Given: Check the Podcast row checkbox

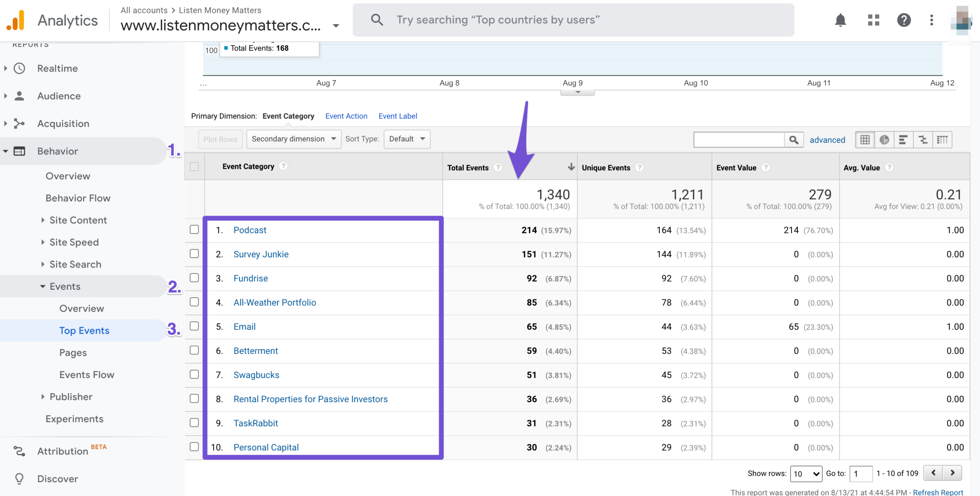Looking at the screenshot, I should coord(194,230).
